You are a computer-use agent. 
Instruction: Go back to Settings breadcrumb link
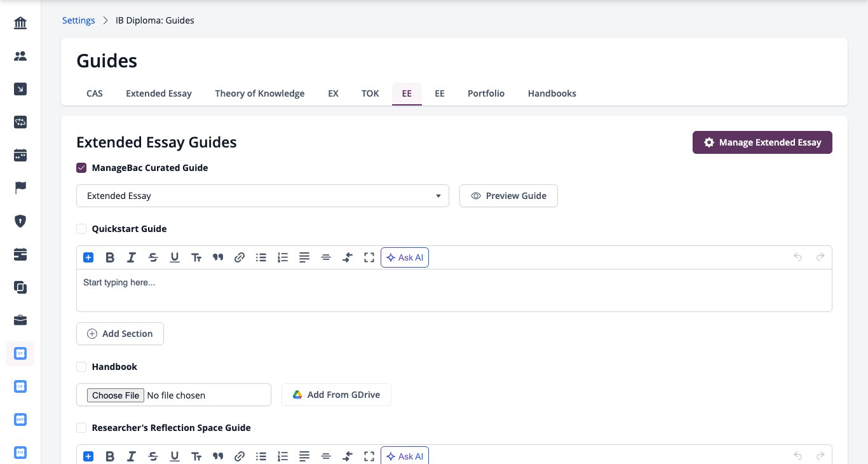(79, 20)
